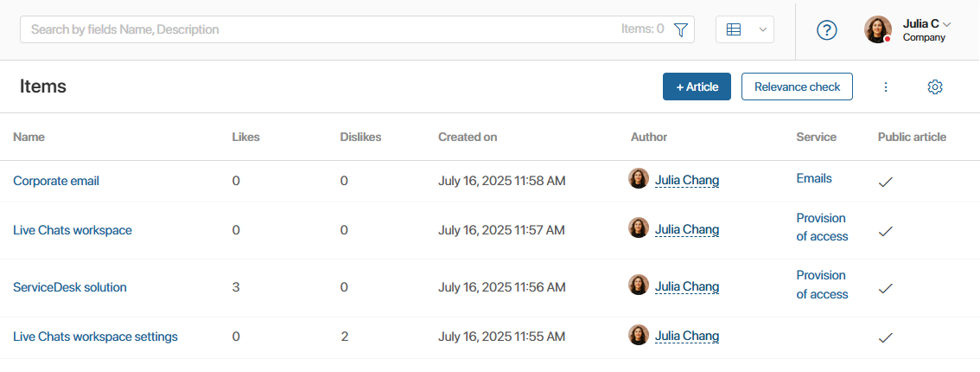
Task: Sort by the Dislikes column header
Action: click(360, 137)
